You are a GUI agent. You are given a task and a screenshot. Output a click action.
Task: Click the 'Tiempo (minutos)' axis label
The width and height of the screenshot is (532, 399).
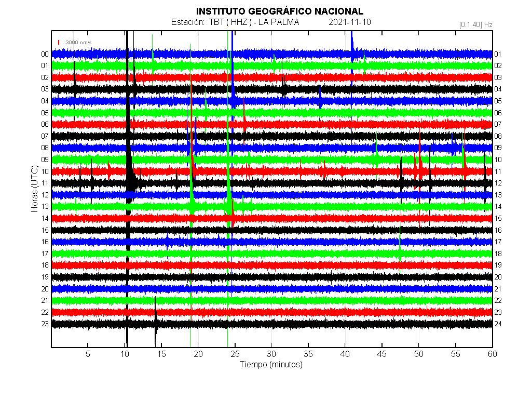click(x=271, y=364)
